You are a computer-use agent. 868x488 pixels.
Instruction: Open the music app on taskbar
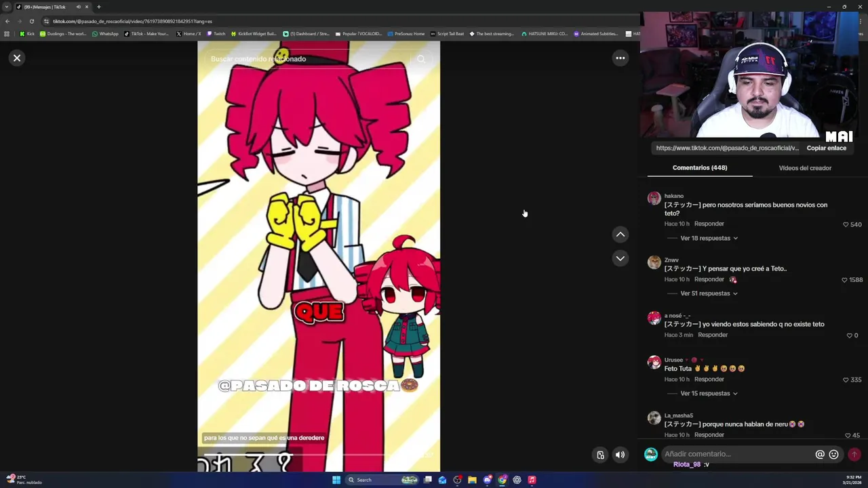click(x=532, y=480)
